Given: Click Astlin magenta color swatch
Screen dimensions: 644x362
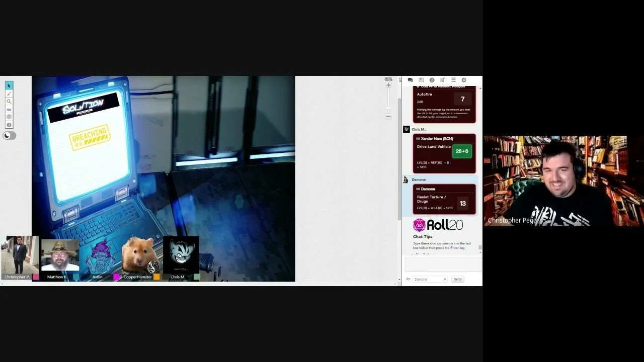Looking at the screenshot, I should tap(116, 277).
